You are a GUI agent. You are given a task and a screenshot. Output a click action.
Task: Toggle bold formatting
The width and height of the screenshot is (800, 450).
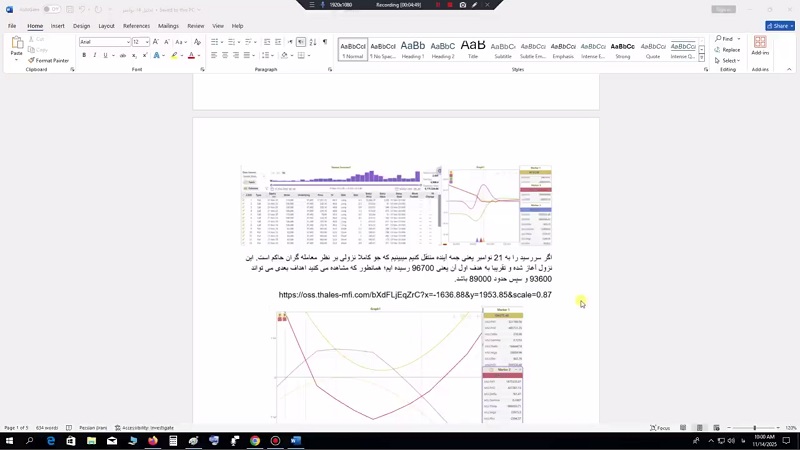[84, 55]
